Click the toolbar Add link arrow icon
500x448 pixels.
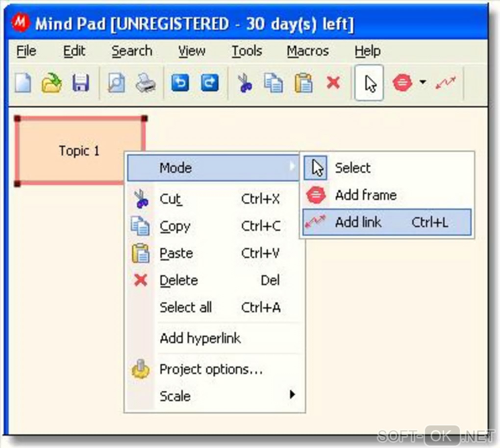click(x=446, y=83)
